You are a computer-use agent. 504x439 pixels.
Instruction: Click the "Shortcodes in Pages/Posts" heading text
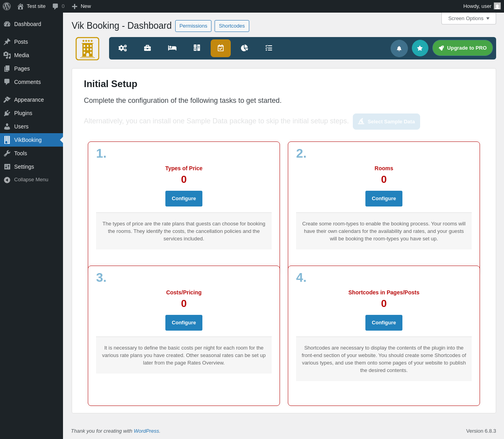[x=384, y=292]
